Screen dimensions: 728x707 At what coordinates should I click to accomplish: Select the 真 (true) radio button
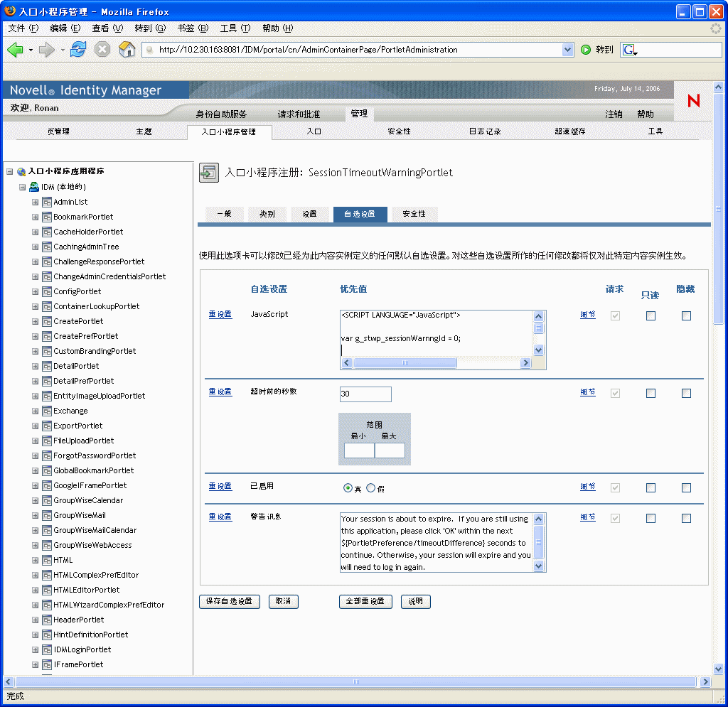(348, 487)
